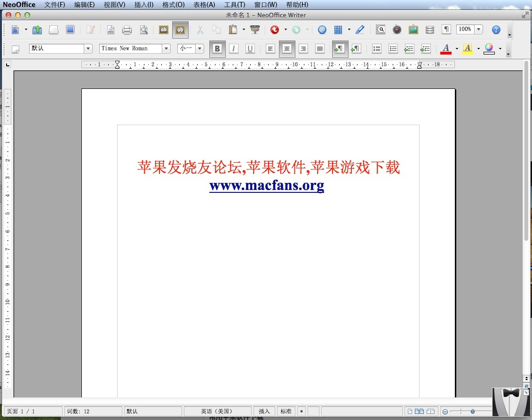Click the Copy icon

(x=216, y=30)
